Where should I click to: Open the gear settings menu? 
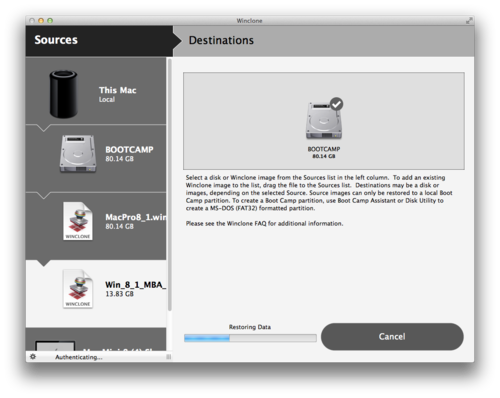tap(33, 357)
